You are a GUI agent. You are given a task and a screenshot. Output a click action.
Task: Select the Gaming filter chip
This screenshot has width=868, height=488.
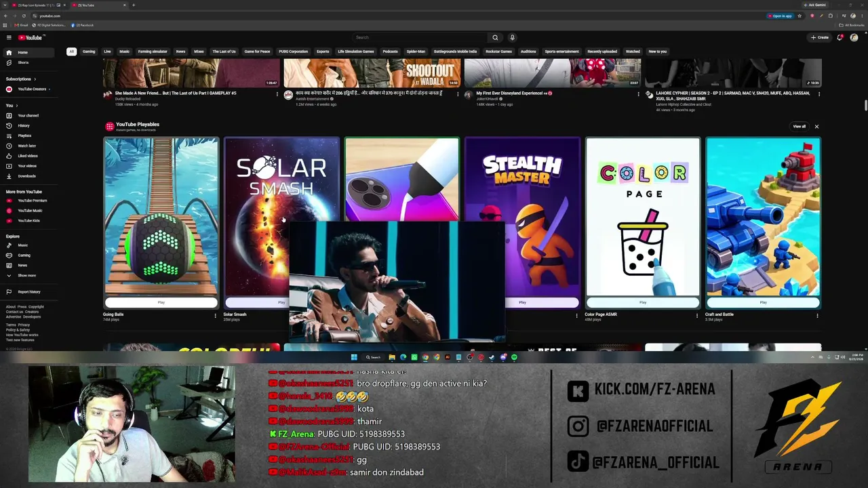(89, 52)
